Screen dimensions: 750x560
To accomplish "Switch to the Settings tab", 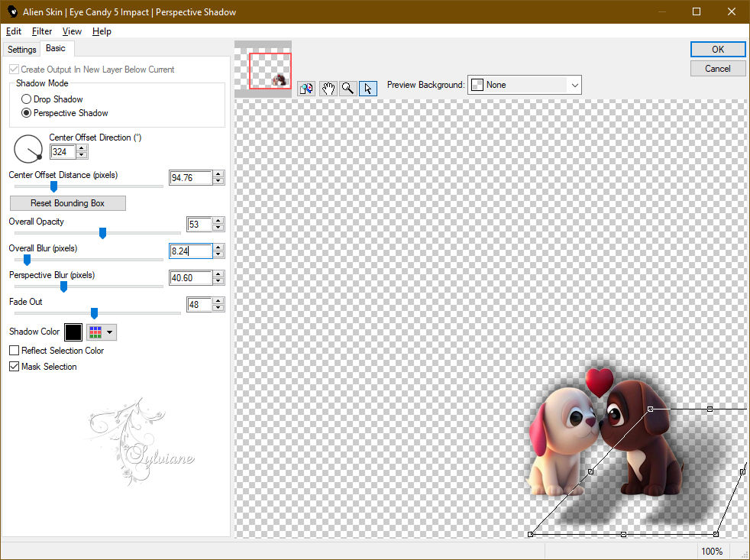I will (x=21, y=50).
